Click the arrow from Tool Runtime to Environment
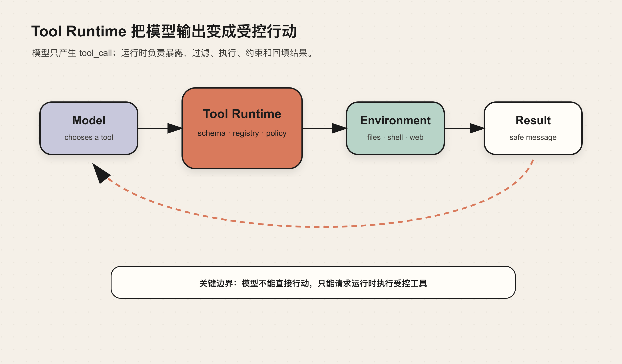This screenshot has height=364, width=622. coord(325,128)
